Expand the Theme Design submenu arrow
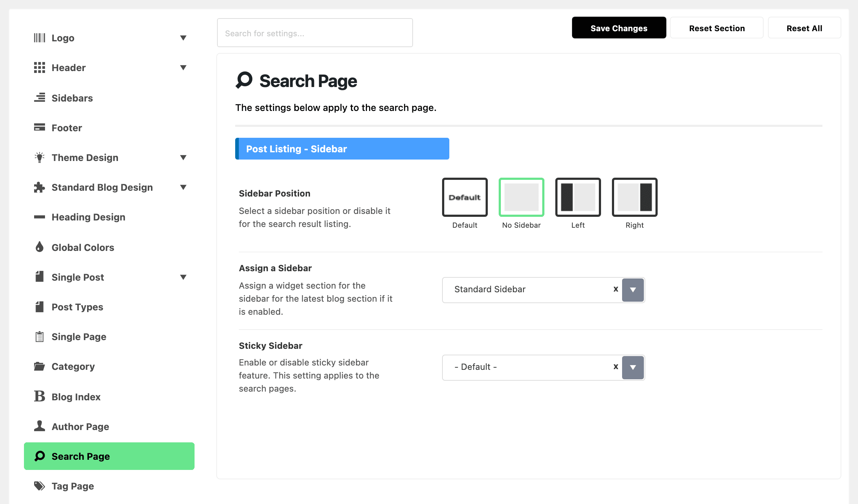This screenshot has width=858, height=504. (183, 157)
